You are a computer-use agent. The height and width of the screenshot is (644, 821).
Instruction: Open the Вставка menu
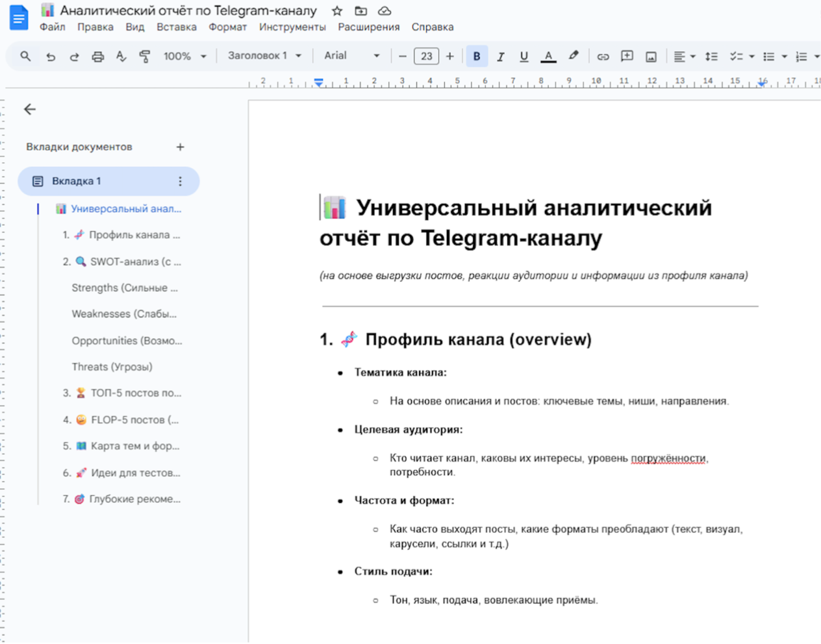(177, 27)
